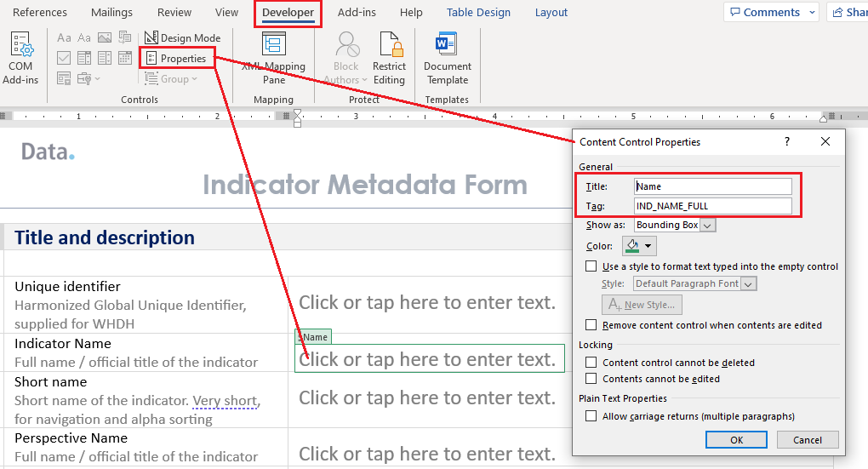Check Contents cannot be edited

[x=591, y=379]
